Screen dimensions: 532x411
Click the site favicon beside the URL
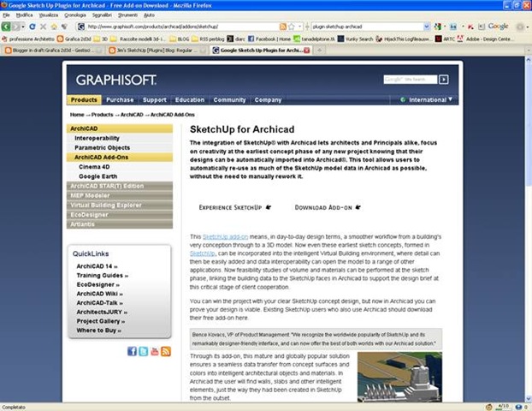81,27
